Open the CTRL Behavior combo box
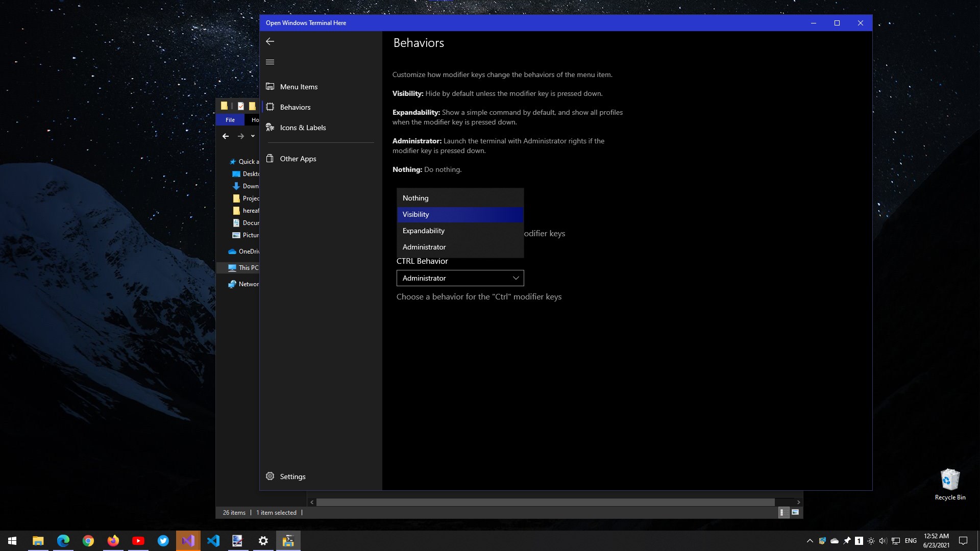This screenshot has width=980, height=551. tap(460, 278)
